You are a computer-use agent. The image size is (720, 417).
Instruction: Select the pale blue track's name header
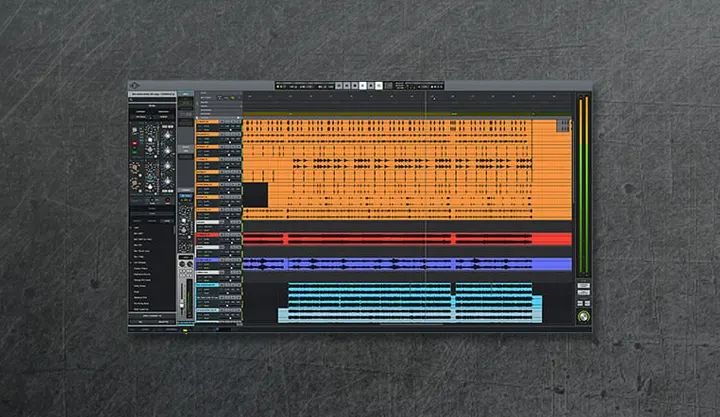pos(207,310)
